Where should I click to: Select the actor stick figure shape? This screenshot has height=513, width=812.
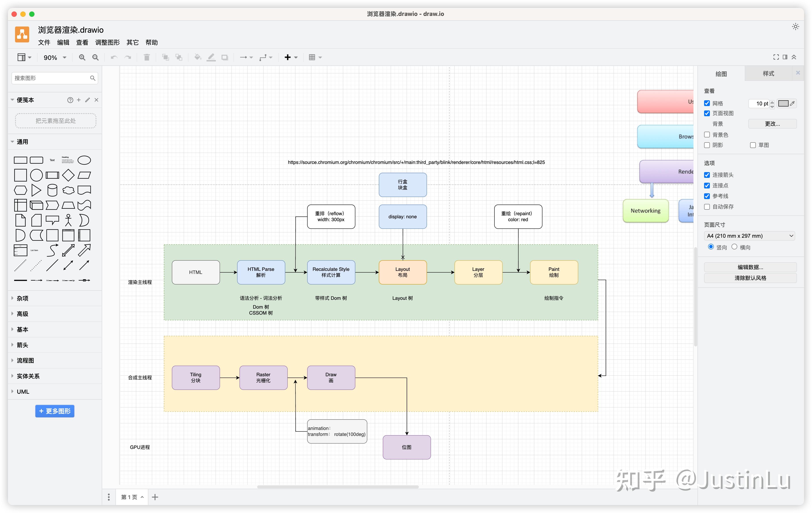coord(68,220)
